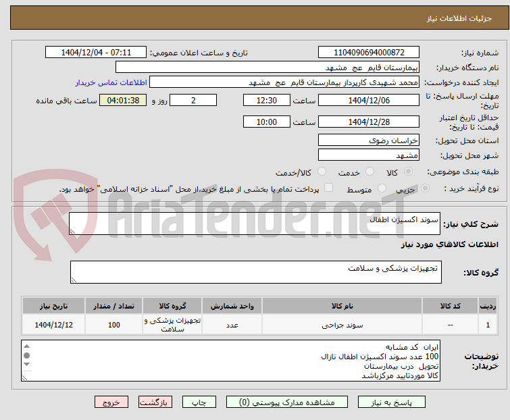Viewport: 510px width, 420px height.
Task: Click the city مشهد field
Action: pos(369,155)
